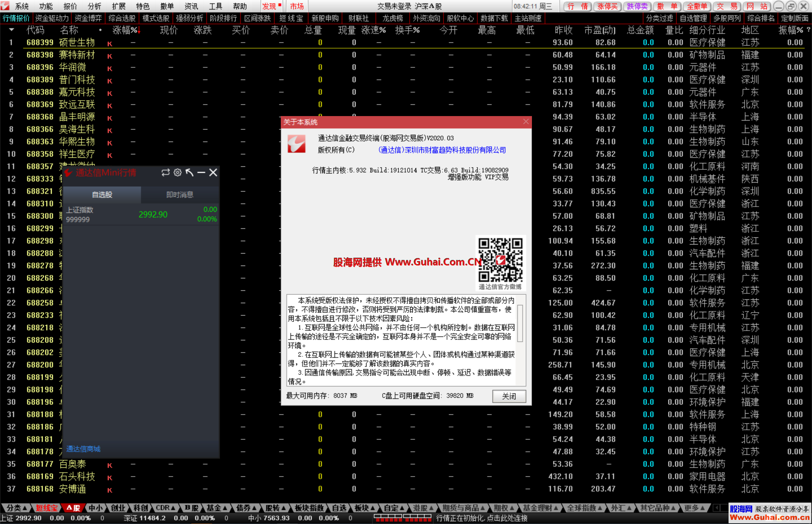Close the 通达信Mini行情 panel
The width and height of the screenshot is (812, 524).
(213, 172)
